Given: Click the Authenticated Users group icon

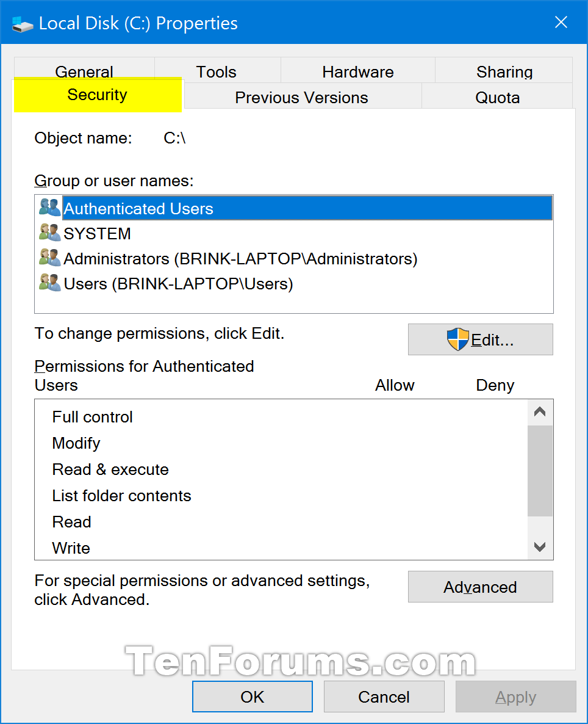Looking at the screenshot, I should point(49,208).
